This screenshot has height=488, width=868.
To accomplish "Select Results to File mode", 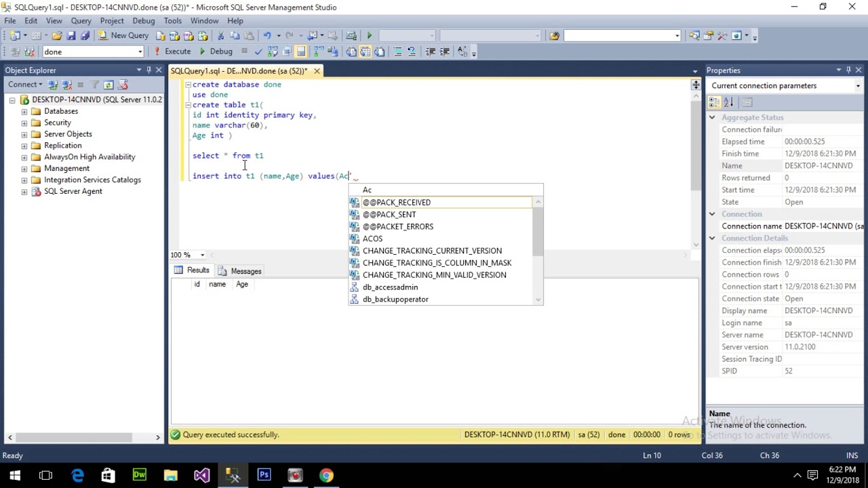I will (x=379, y=52).
